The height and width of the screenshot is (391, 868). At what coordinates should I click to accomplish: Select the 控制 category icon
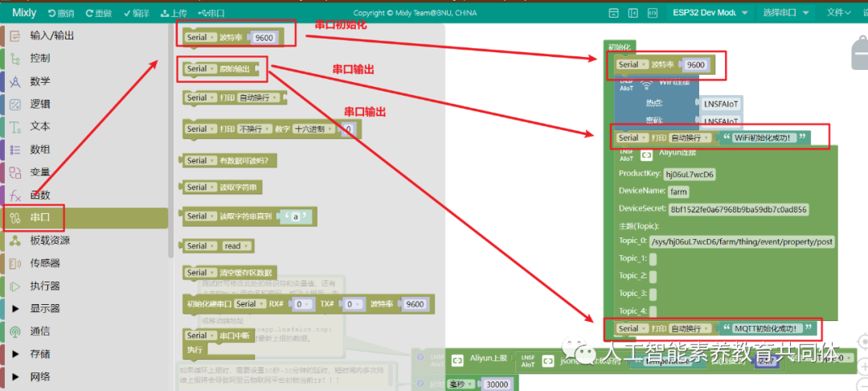pyautogui.click(x=15, y=58)
